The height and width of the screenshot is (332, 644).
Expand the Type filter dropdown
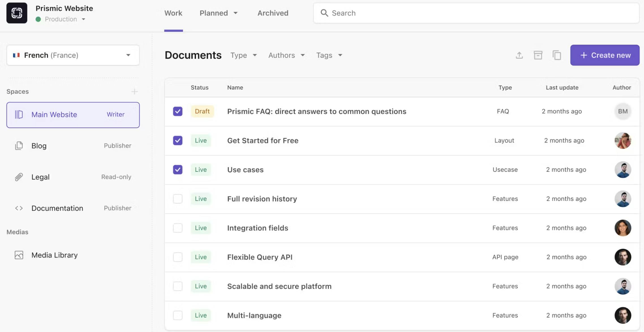[x=244, y=55]
